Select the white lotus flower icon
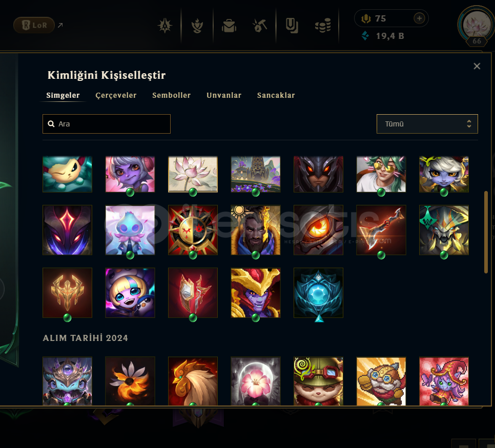Image resolution: width=495 pixels, height=448 pixels. point(193,174)
